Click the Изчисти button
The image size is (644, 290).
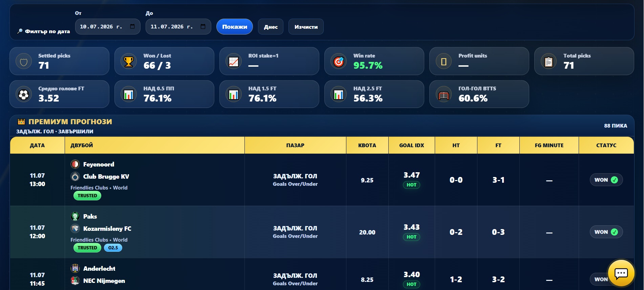[306, 27]
